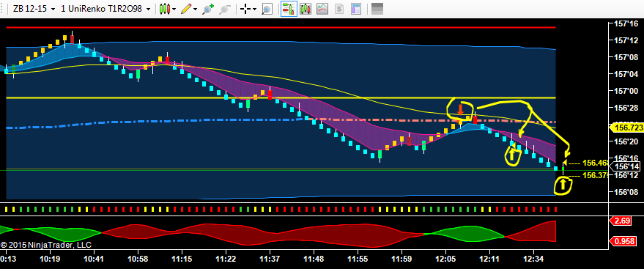Click the 11:22 time axis label

point(226,259)
